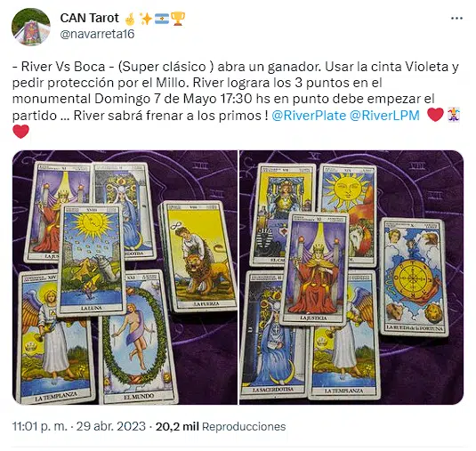The width and height of the screenshot is (476, 451).
Task: Open the @navarreta16 handle
Action: [97, 34]
